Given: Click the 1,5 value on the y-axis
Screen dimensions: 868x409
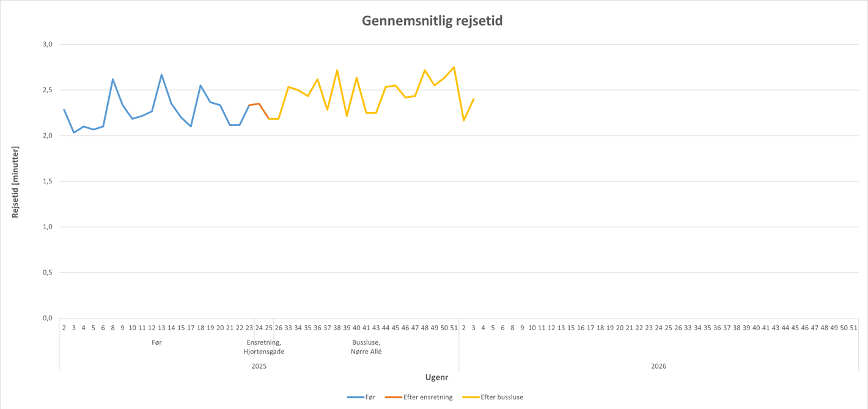Looking at the screenshot, I should click(48, 181).
